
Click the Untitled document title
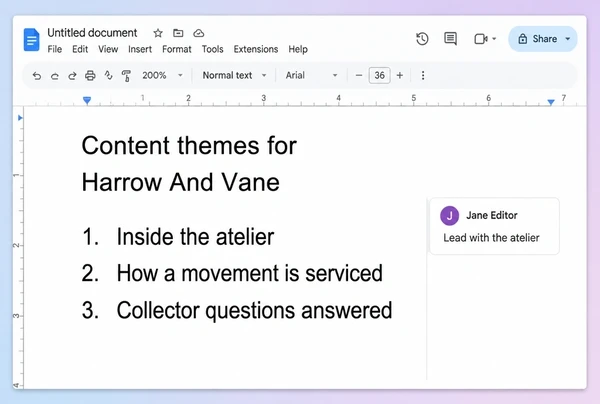(x=92, y=33)
